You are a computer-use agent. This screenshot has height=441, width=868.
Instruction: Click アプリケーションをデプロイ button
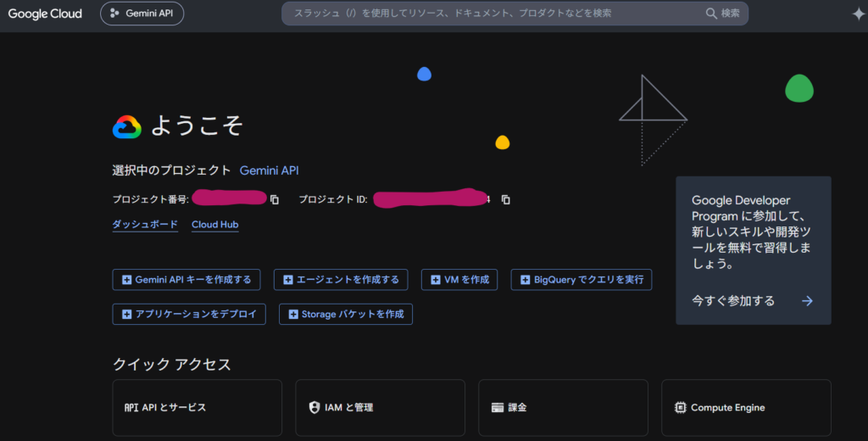[x=189, y=314]
